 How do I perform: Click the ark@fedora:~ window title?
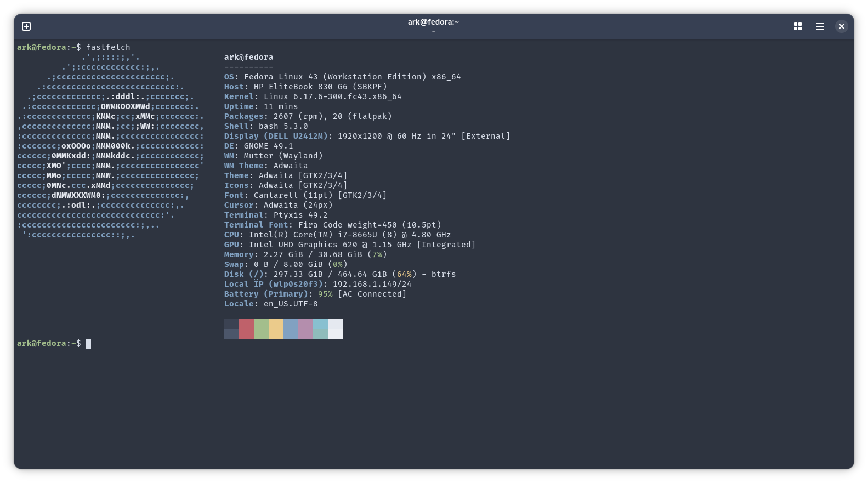[433, 22]
